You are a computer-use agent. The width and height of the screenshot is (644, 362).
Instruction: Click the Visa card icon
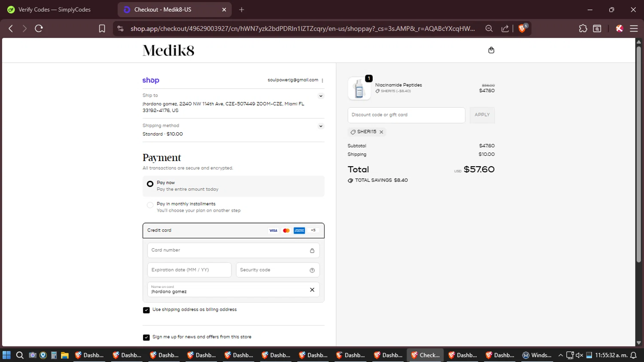coord(273,231)
